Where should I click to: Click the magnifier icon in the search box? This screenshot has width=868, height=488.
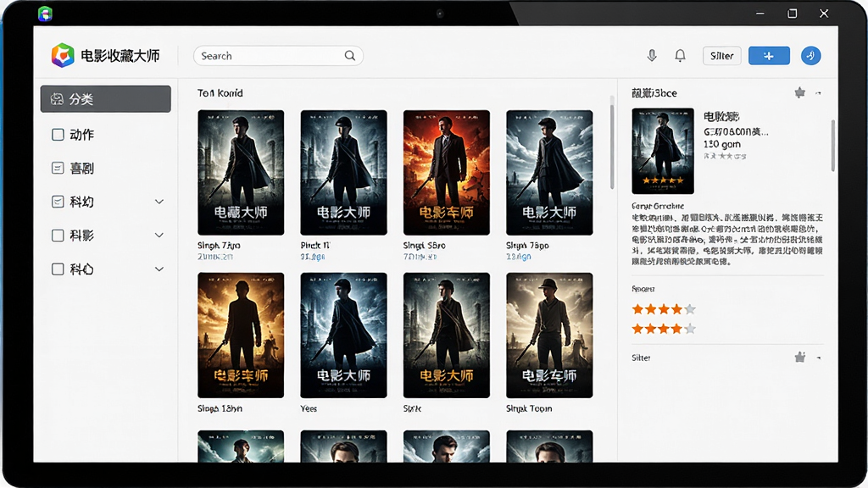(350, 55)
